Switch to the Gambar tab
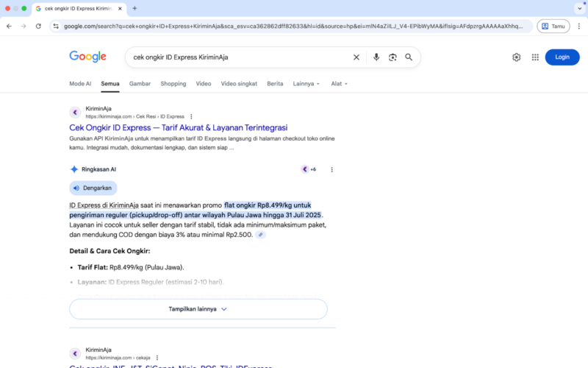Screen dimensions: 588x368 coord(140,84)
